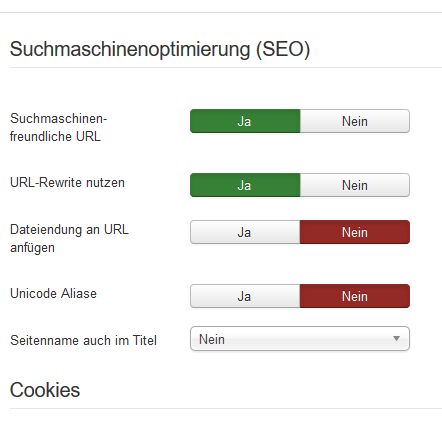Click the Suchmaschinenoptimierung (SEO) heading
Viewport: 442px width, 428px height.
coord(160,49)
